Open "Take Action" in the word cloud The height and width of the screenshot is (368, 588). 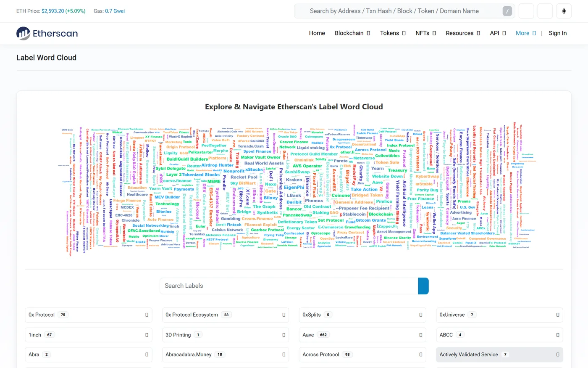point(364,189)
